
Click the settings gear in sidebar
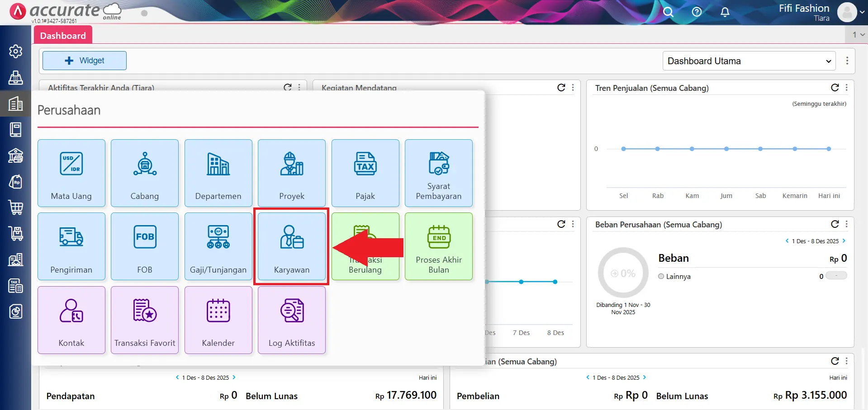(x=16, y=52)
